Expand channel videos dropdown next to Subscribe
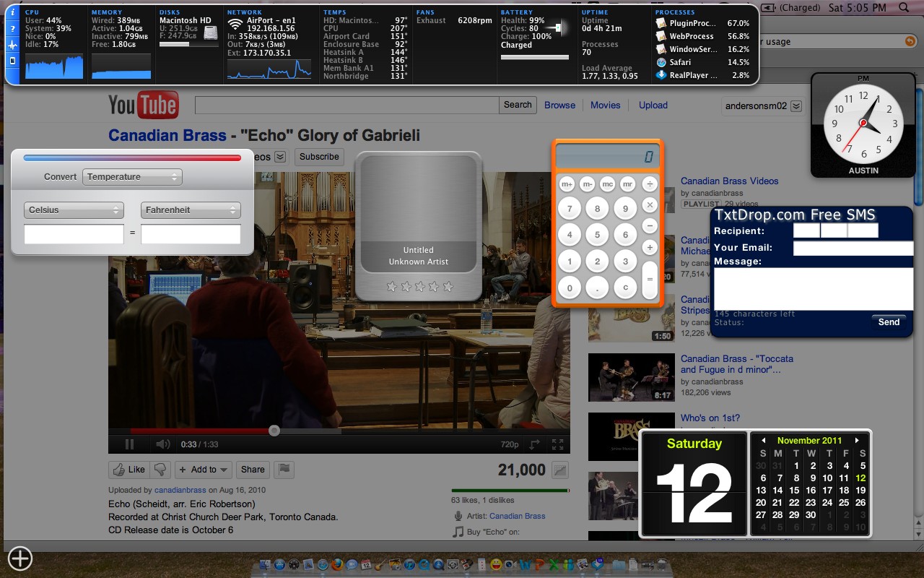This screenshot has height=578, width=924. [x=280, y=157]
